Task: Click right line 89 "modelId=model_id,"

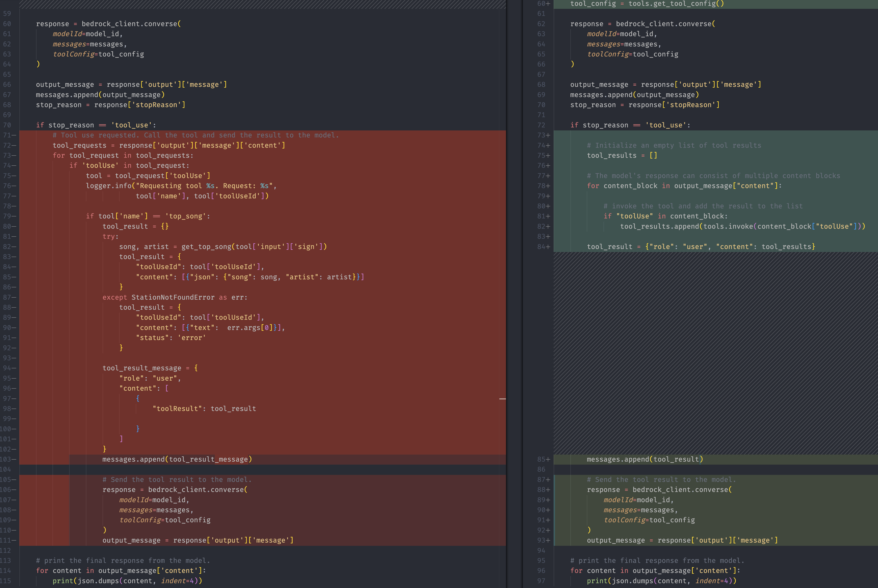Action: click(639, 500)
